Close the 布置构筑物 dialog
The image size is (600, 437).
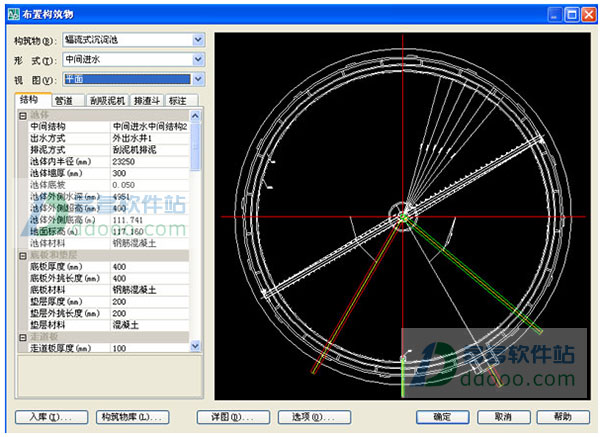(x=589, y=15)
